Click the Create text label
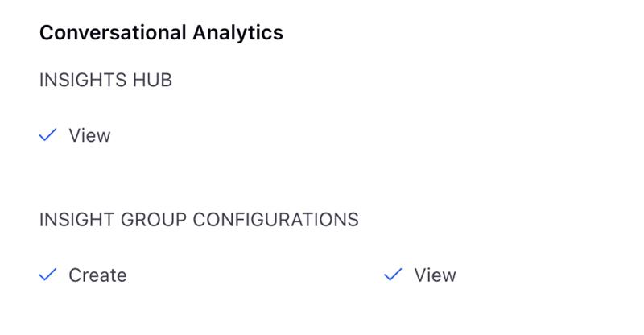Viewport: 644px width, 335px height. click(97, 275)
